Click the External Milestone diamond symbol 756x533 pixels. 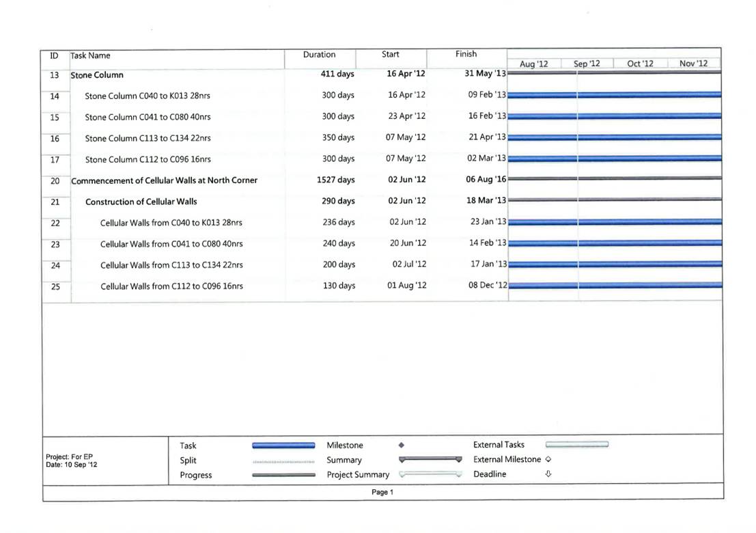548,459
